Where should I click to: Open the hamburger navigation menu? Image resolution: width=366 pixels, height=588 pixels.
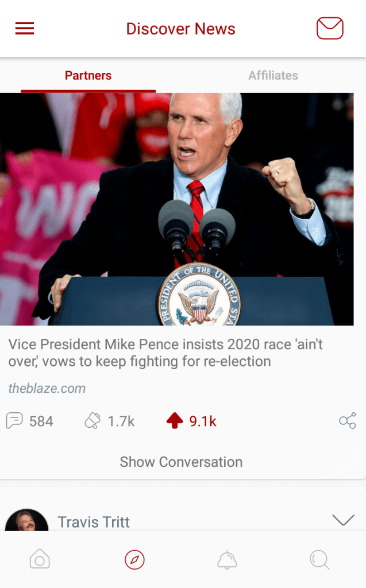point(25,29)
